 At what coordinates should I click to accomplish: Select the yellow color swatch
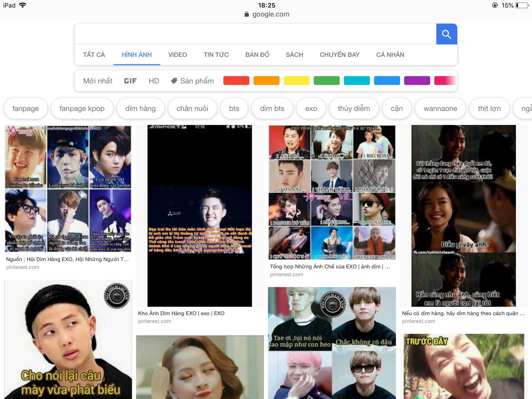click(296, 81)
